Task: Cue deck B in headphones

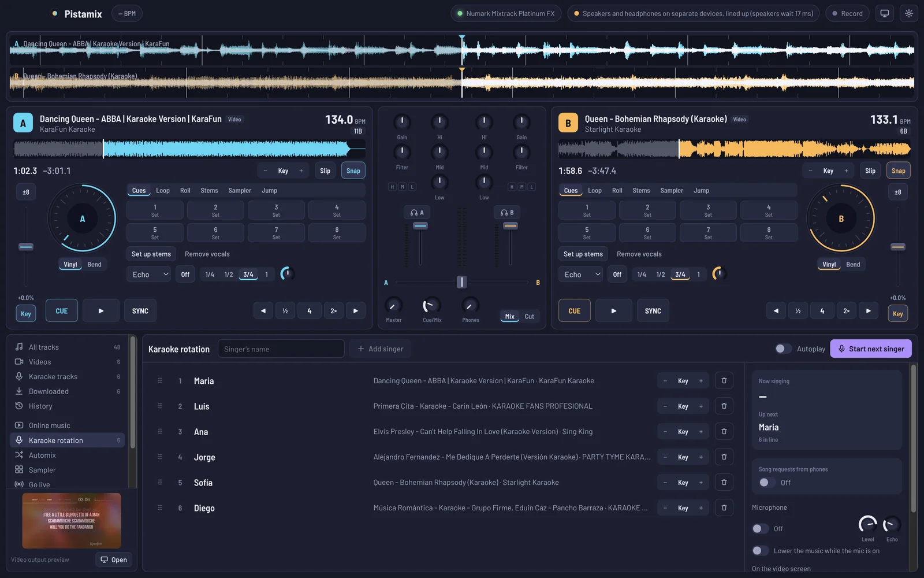Action: (507, 213)
